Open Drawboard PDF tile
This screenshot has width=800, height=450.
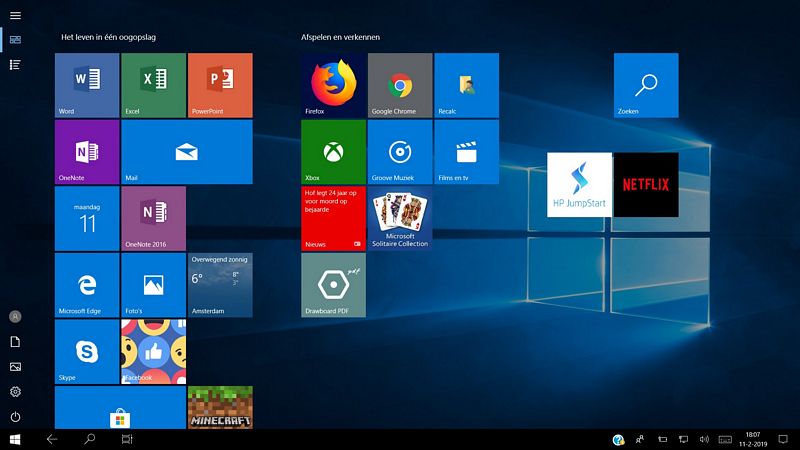click(x=334, y=285)
